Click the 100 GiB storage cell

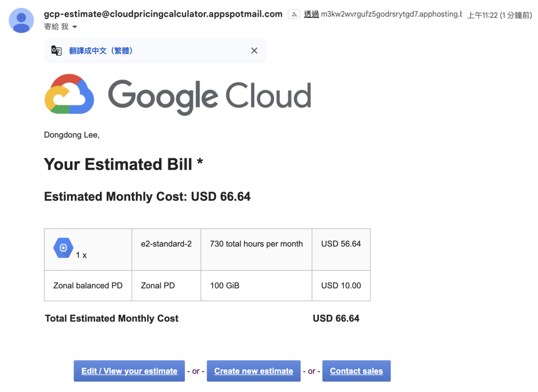click(256, 285)
